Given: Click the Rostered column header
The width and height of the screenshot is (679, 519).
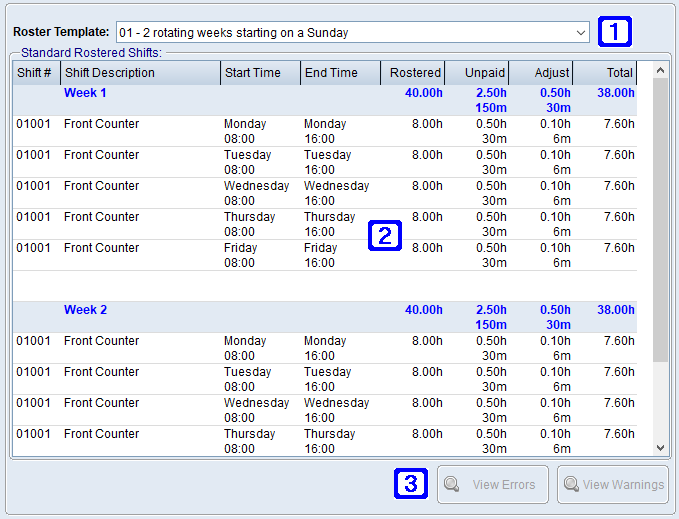Looking at the screenshot, I should 413,73.
